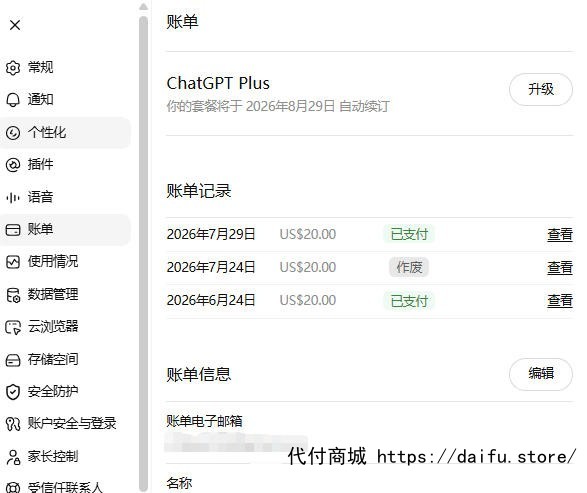This screenshot has width=587, height=493.
Task: Open the 使用情况 section
Action: click(66, 262)
